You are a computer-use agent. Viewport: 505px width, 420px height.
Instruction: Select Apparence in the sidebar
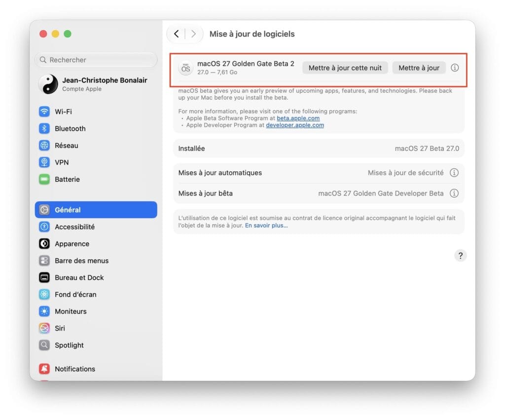tap(96, 244)
